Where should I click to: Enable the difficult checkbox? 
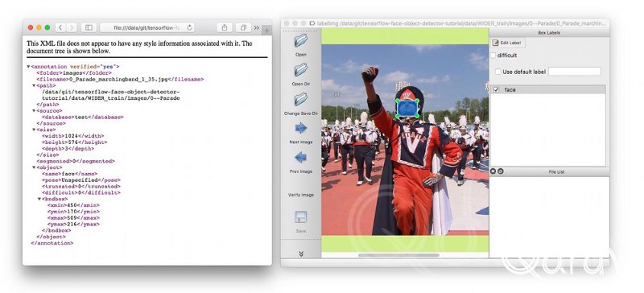coord(493,55)
